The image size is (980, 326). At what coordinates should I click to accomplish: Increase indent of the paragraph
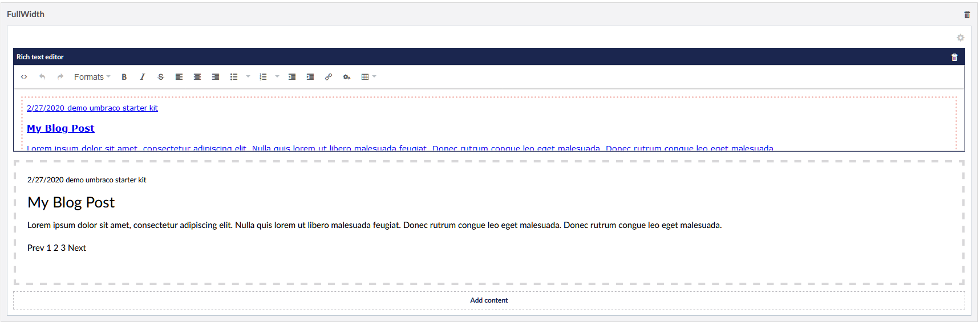pyautogui.click(x=310, y=77)
